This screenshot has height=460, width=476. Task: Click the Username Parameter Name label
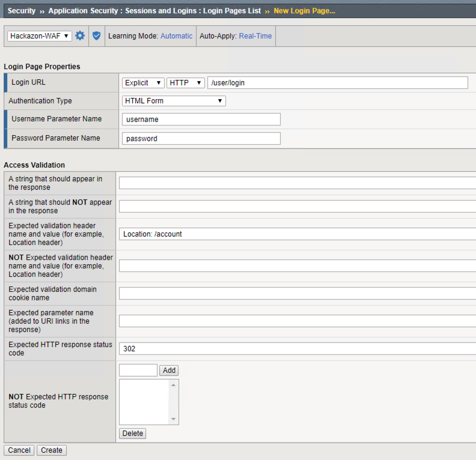[56, 118]
